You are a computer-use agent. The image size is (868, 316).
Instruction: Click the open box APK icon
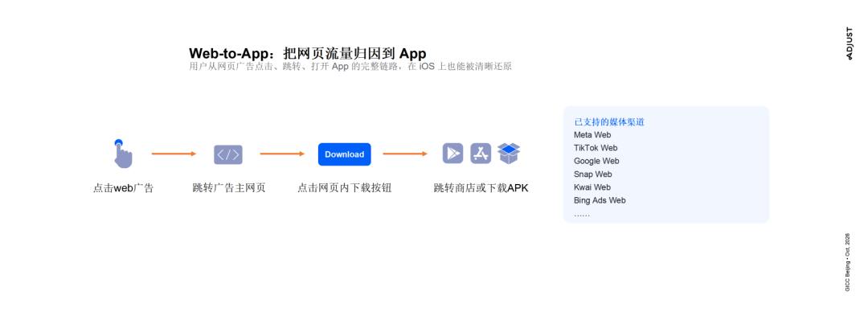pos(509,153)
